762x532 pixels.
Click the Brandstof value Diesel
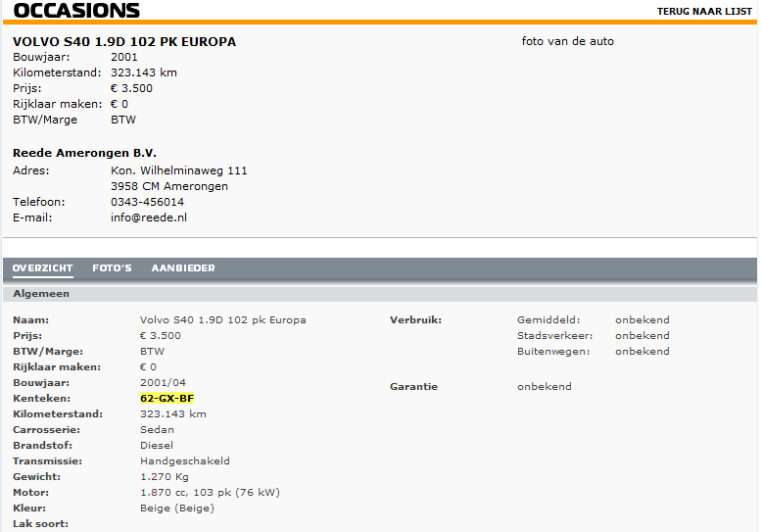(157, 445)
